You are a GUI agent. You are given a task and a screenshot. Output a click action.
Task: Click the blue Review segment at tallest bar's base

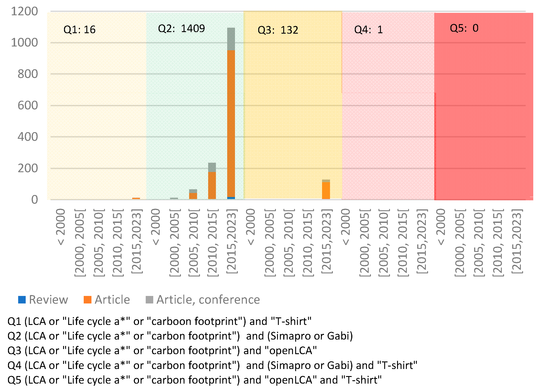pos(231,198)
